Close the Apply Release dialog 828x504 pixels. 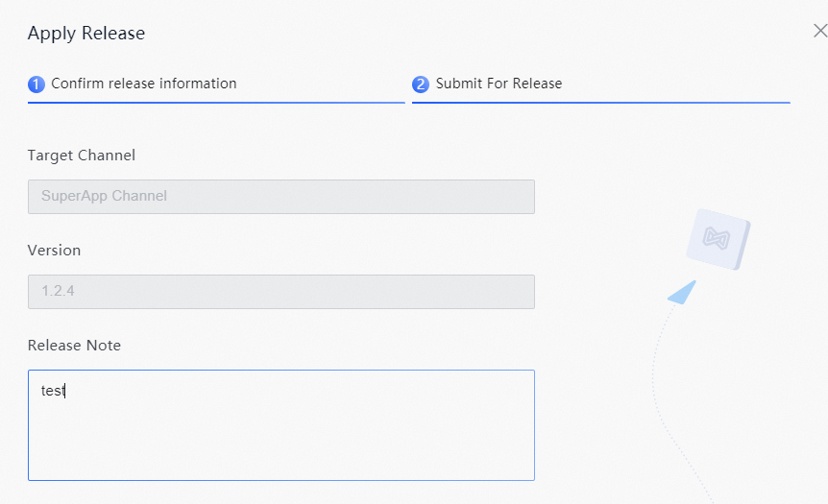(820, 31)
